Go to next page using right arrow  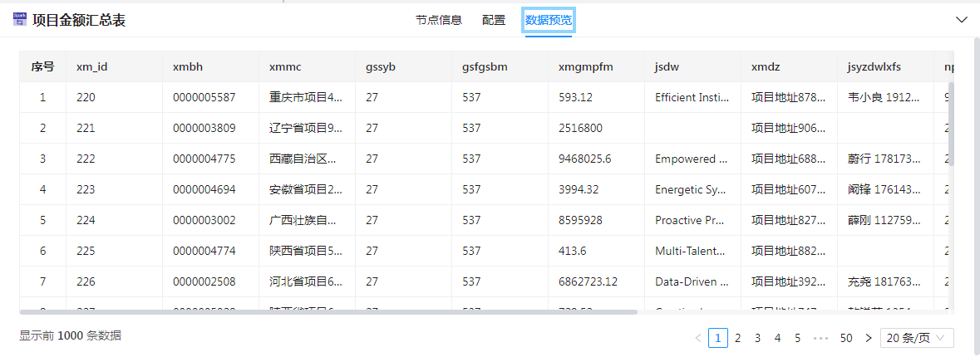click(x=869, y=338)
